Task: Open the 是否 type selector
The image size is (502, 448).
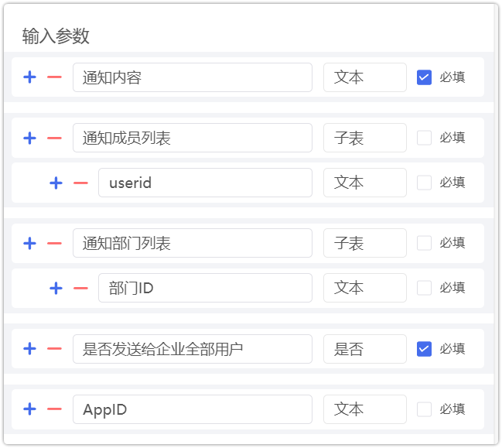Action: (364, 348)
